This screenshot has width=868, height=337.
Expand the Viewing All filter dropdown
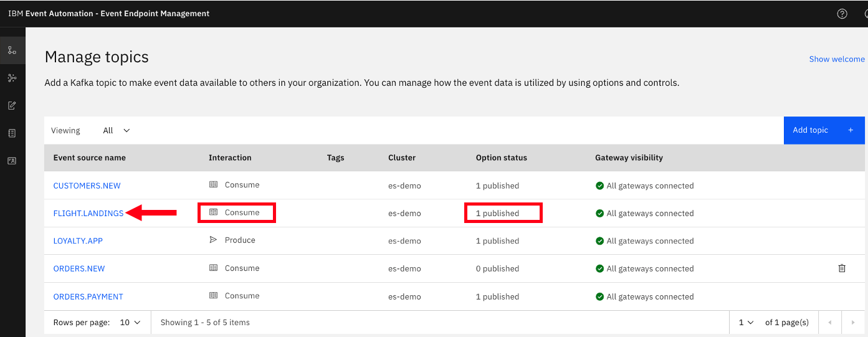[117, 131]
